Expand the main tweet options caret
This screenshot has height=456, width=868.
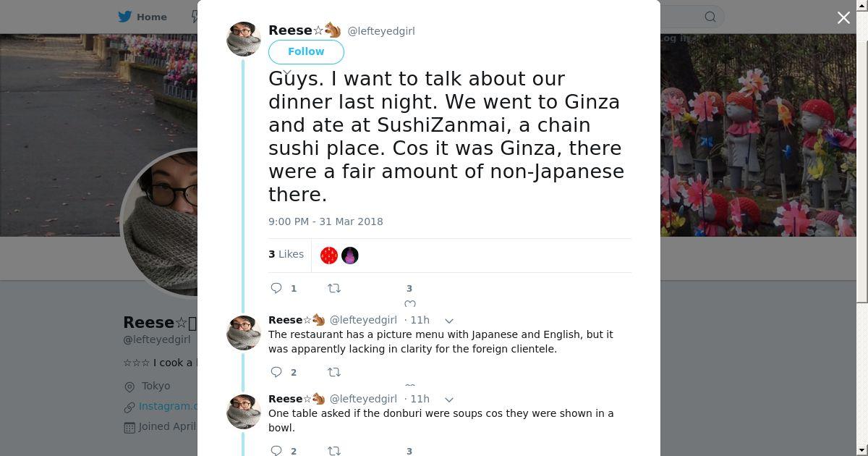coord(287,73)
